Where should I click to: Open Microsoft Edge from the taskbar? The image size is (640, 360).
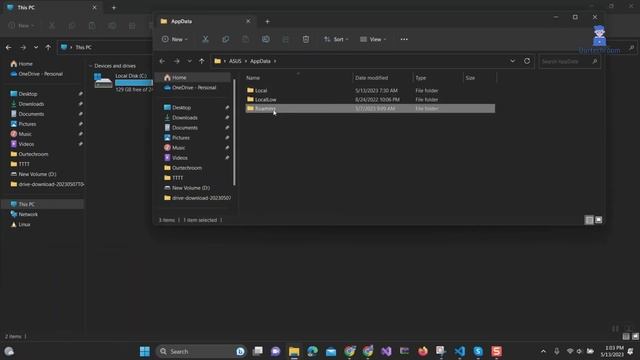point(313,351)
